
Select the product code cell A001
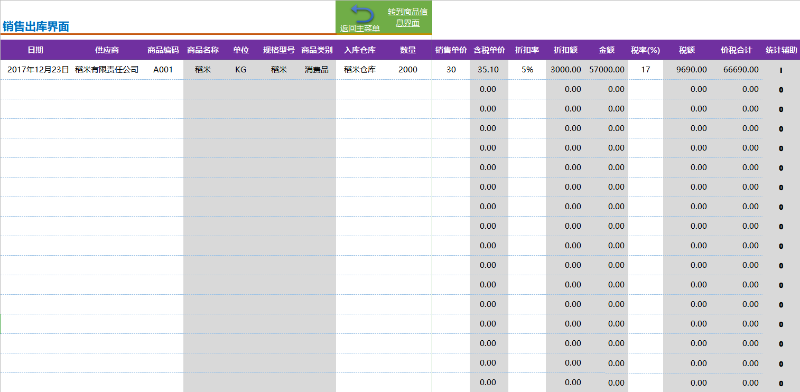163,70
